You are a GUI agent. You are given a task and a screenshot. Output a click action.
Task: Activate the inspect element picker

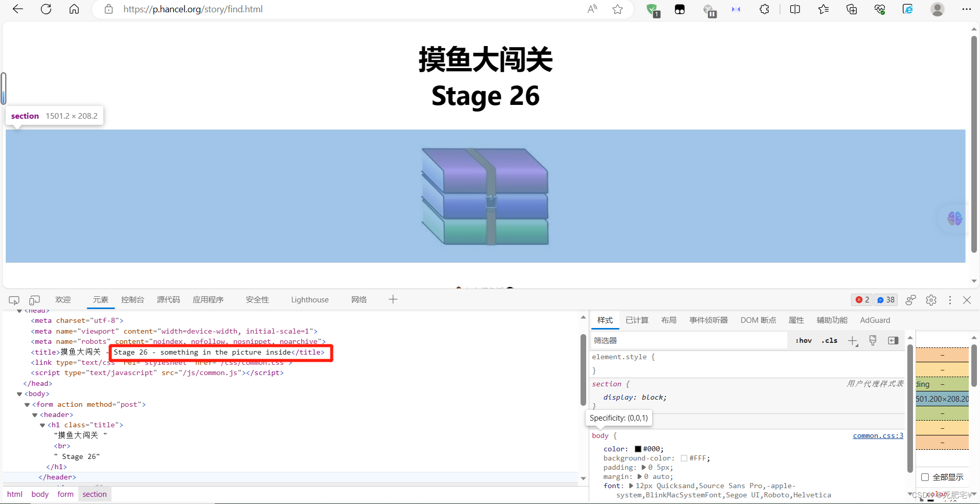[x=14, y=300]
